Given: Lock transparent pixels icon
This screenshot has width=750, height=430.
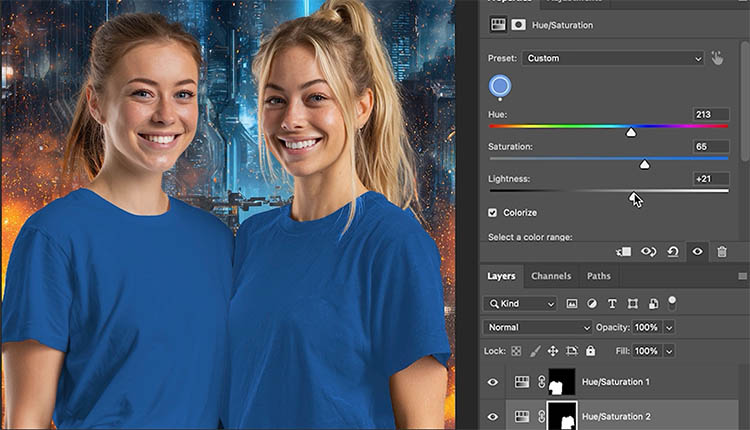Looking at the screenshot, I should coord(516,351).
